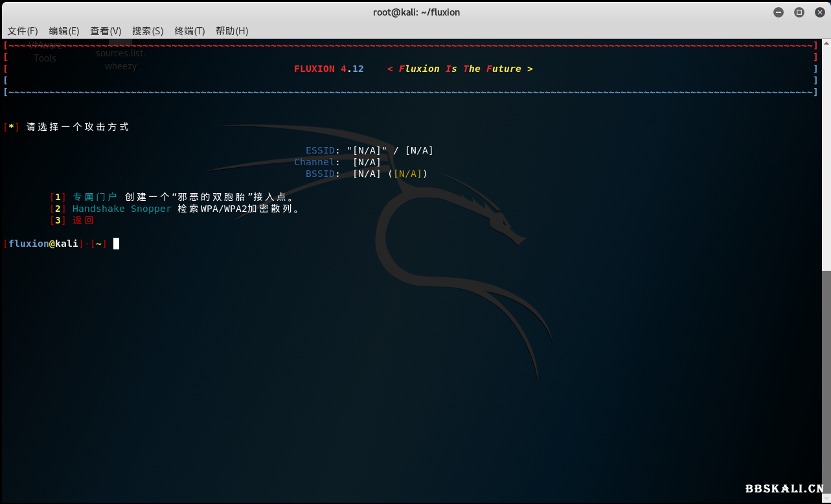The height and width of the screenshot is (504, 831).
Task: Click the window title 'root@kali: ~/fluxion'
Action: coord(416,12)
